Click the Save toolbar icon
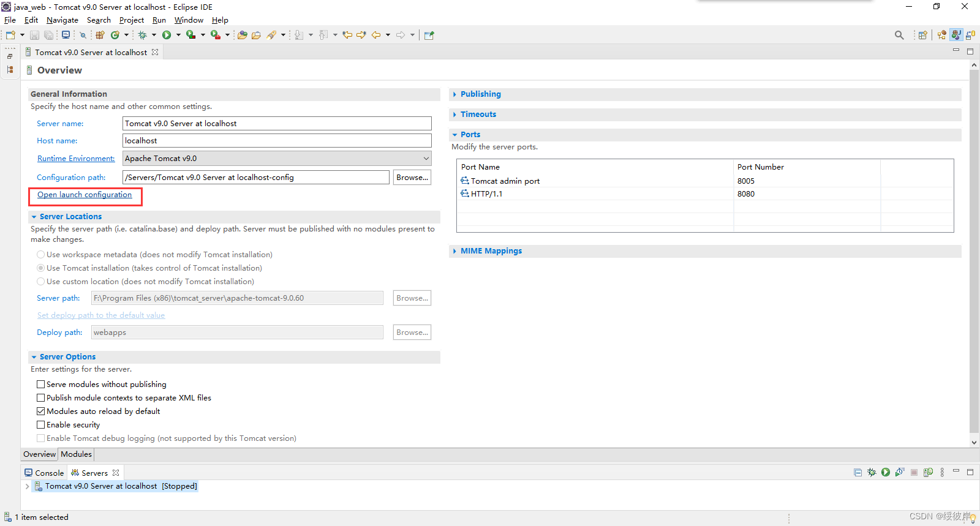980x526 pixels. (x=35, y=35)
